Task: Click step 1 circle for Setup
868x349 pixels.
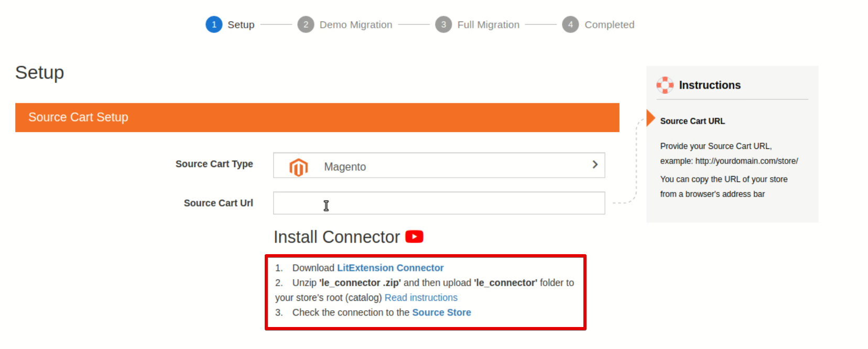Action: pyautogui.click(x=214, y=25)
